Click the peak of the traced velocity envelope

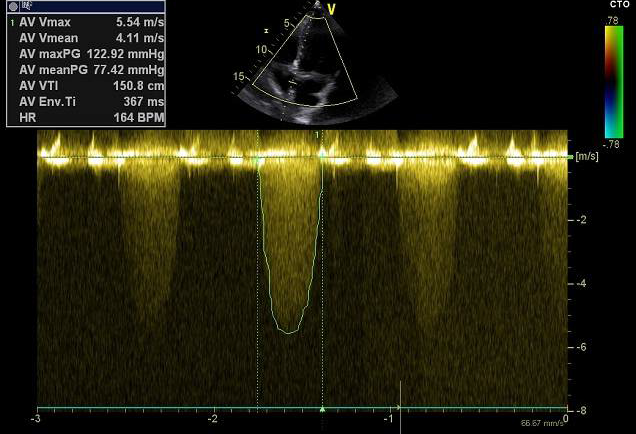(288, 332)
